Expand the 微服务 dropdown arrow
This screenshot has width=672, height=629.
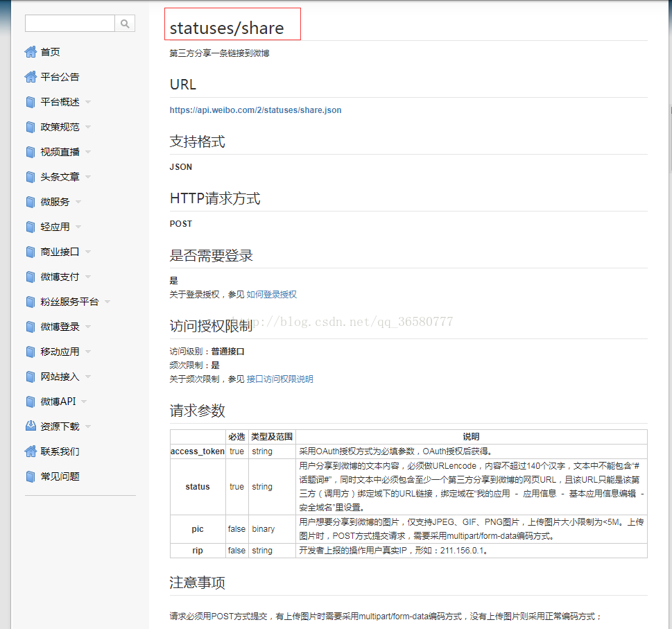(78, 202)
